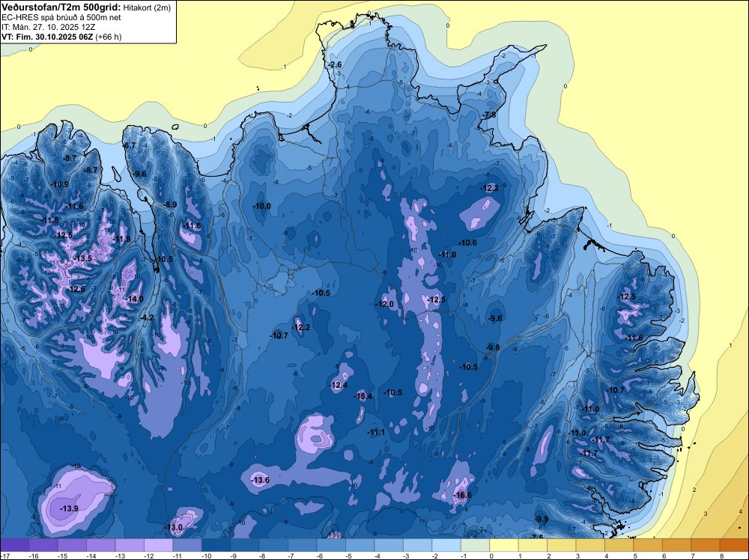749x560 pixels.
Task: Click the -6.7 temperature label
Action: (x=130, y=145)
